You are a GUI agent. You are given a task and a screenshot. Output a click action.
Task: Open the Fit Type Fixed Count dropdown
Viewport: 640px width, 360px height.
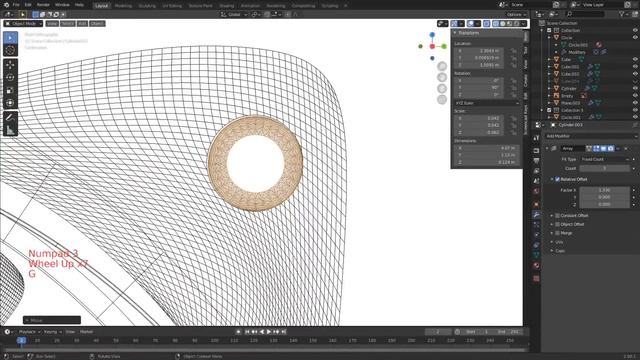(x=604, y=160)
